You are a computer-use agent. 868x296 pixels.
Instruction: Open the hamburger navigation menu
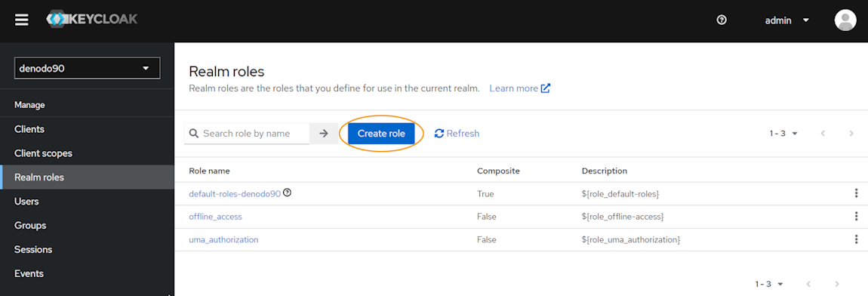point(21,20)
